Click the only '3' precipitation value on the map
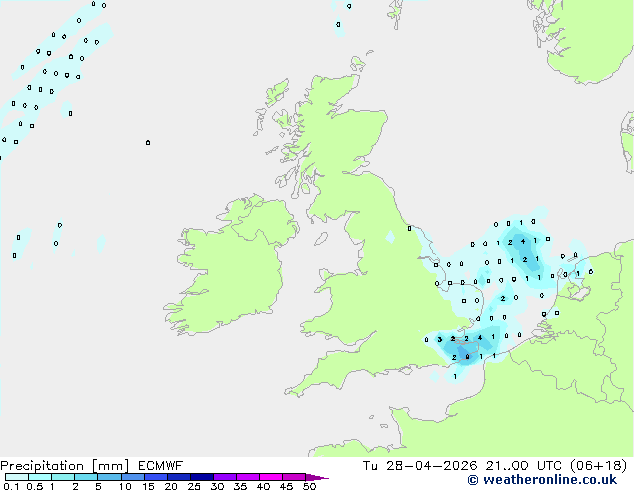 tap(440, 340)
